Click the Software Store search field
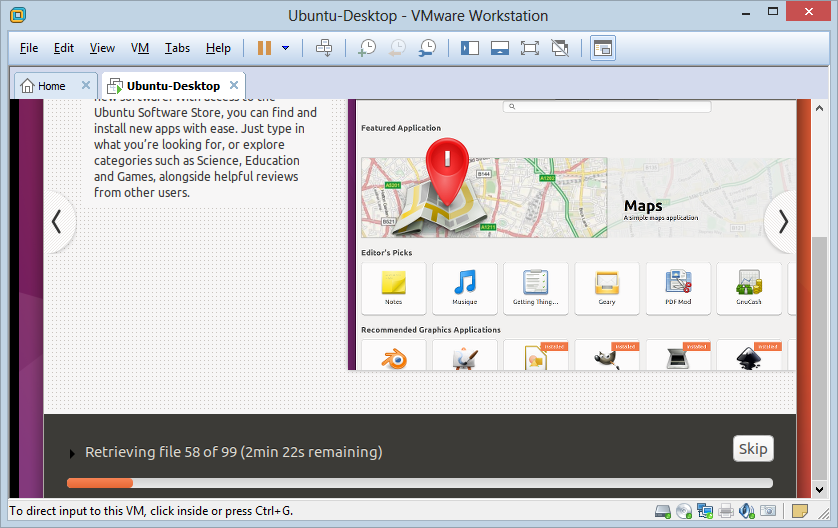This screenshot has height=528, width=838. 607,106
